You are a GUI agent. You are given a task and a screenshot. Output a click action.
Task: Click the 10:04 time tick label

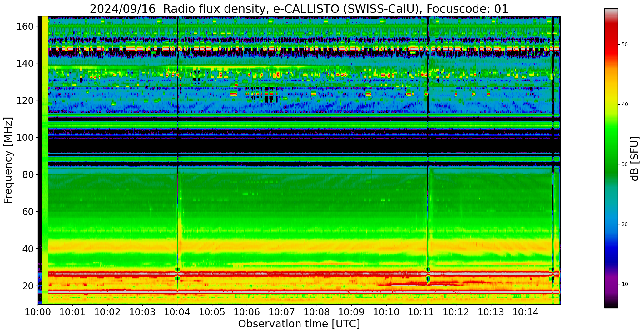tap(177, 312)
